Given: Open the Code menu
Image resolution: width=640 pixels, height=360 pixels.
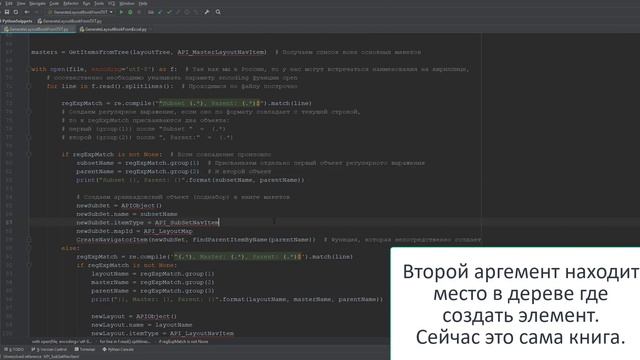Looking at the screenshot, I should pos(54,3).
